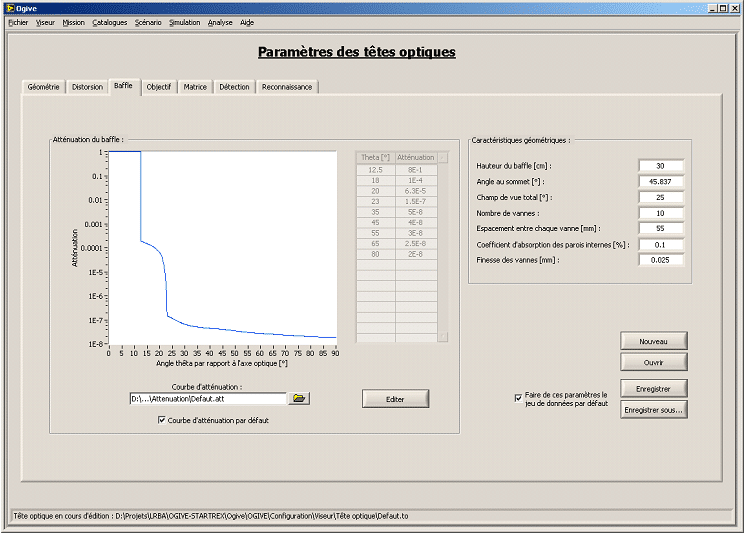Open the Distorsion tab
The height and width of the screenshot is (534, 744).
87,87
